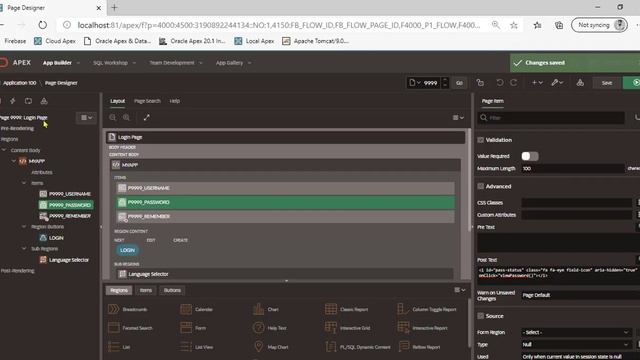The width and height of the screenshot is (640, 360).
Task: Open the page selector dropdown near 9999
Action: tap(414, 83)
